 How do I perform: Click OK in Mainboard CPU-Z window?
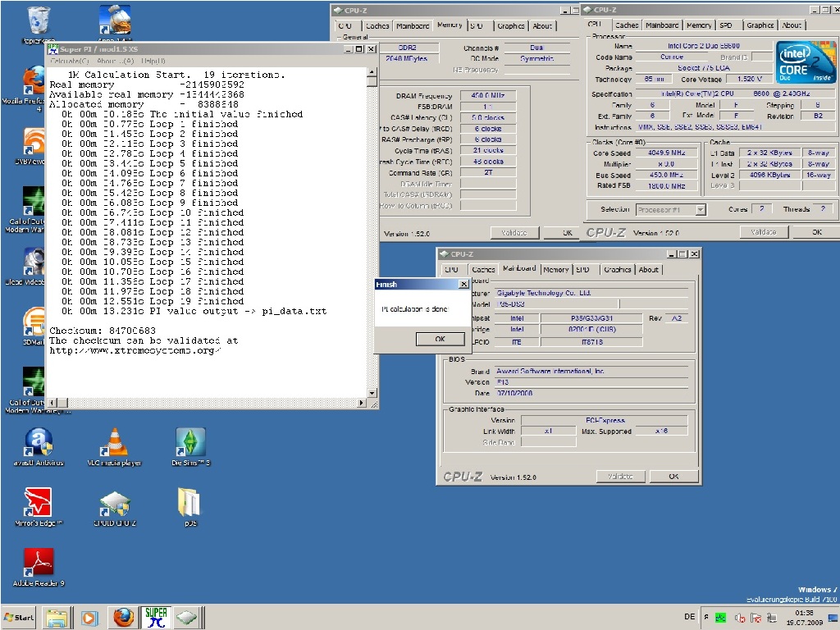(x=673, y=477)
